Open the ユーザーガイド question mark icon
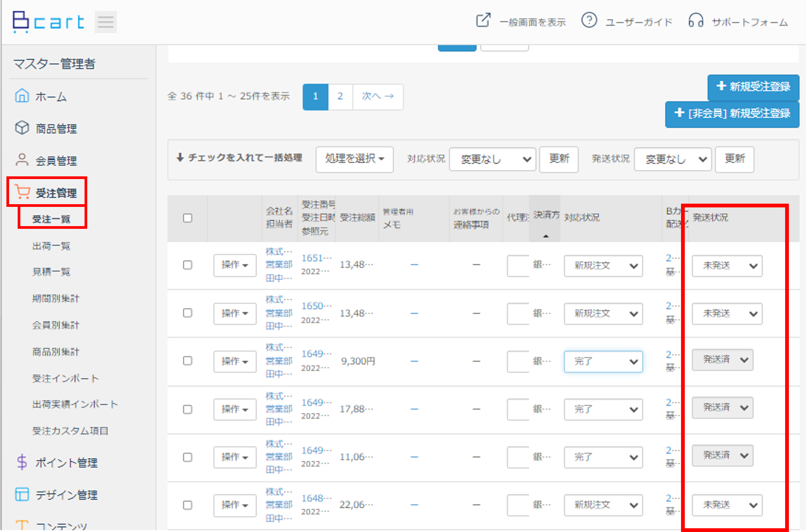The height and width of the screenshot is (532, 806). tap(589, 20)
